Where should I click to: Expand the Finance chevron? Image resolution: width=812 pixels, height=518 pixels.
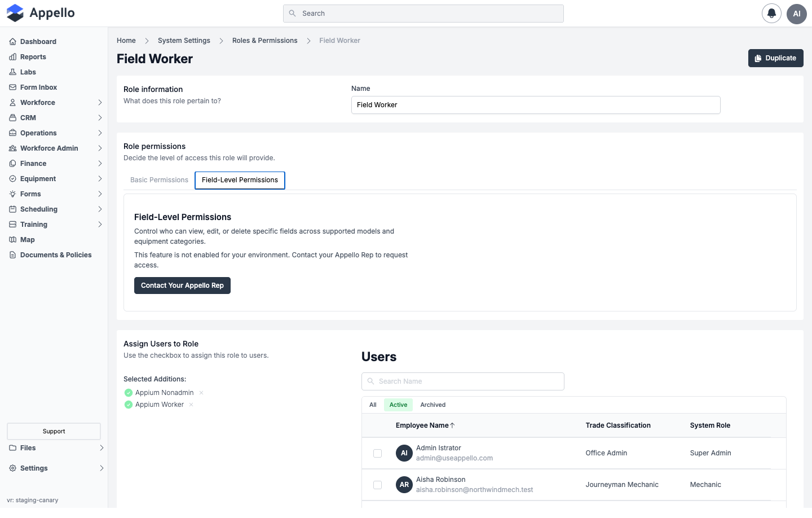pyautogui.click(x=100, y=164)
